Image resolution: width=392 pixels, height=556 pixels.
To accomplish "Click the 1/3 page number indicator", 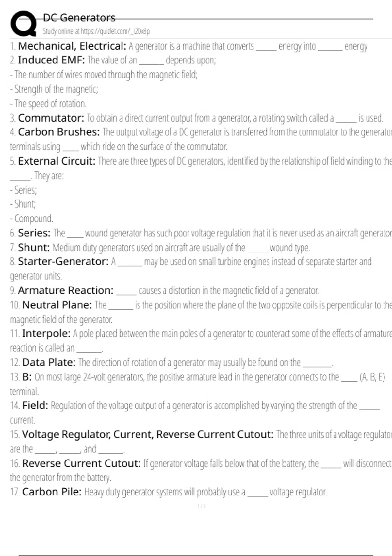I will click(202, 506).
